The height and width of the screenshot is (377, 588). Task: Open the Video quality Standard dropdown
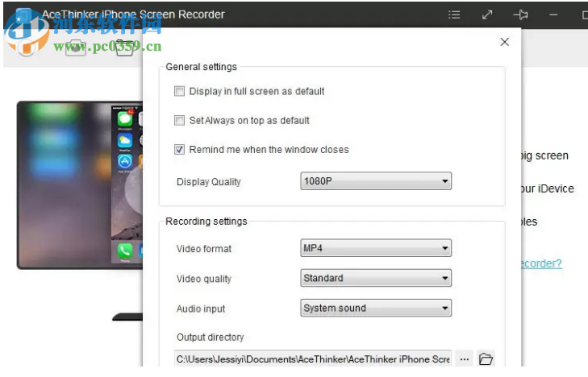376,278
